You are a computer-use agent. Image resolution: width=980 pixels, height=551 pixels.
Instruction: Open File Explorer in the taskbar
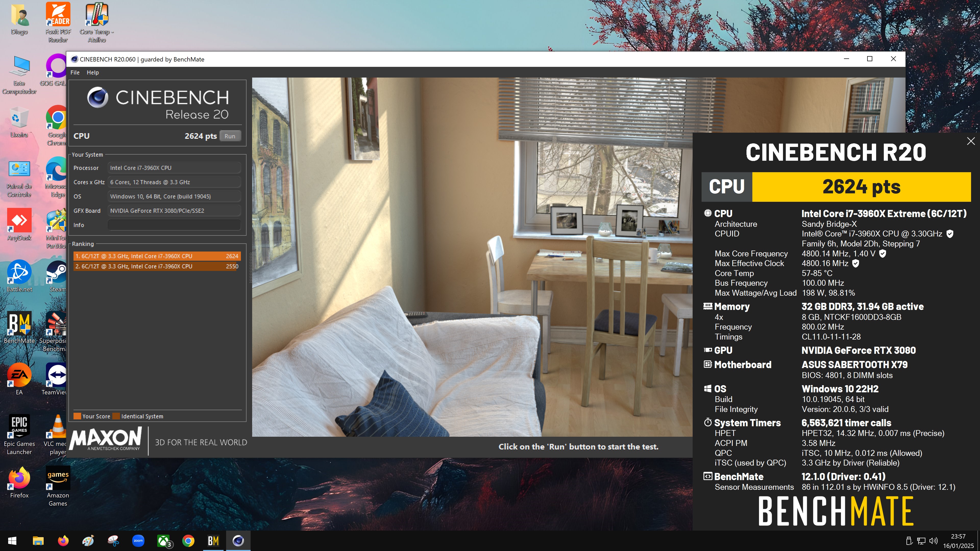pos(38,540)
